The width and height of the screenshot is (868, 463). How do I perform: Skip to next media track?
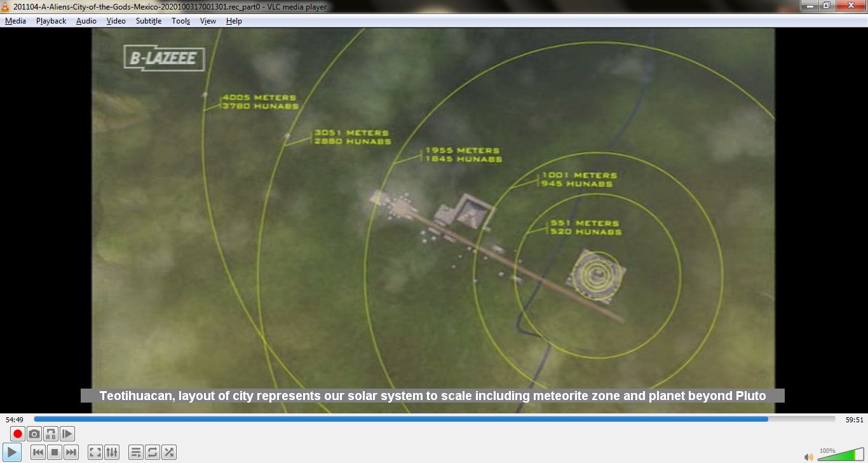71,452
